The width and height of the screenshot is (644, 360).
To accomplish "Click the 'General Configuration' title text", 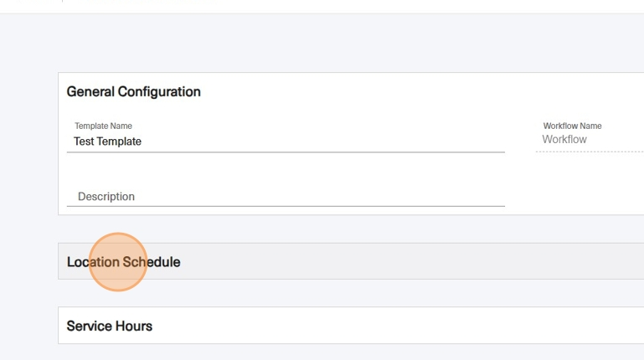I will [133, 91].
